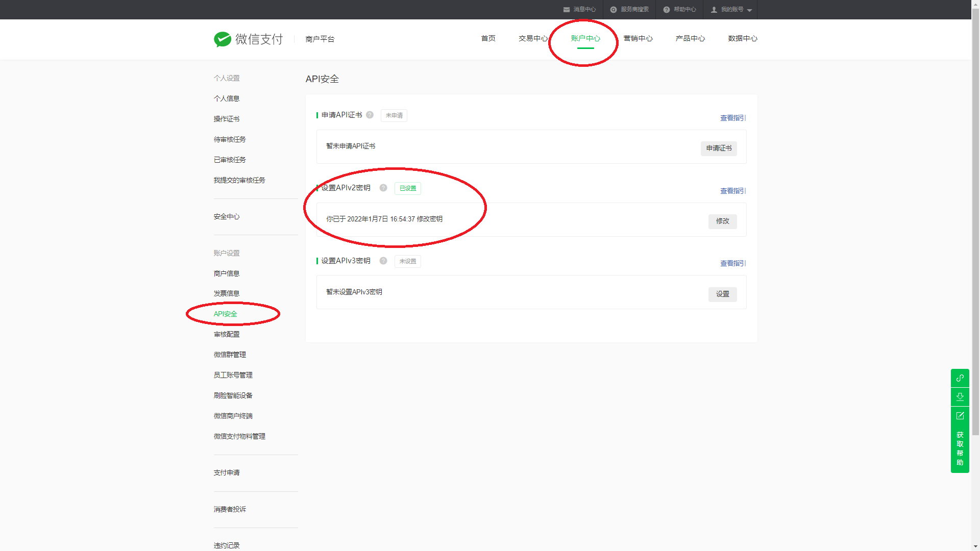The height and width of the screenshot is (551, 980).
Task: Open 查看指引 link for APIv3 key
Action: pos(733,263)
